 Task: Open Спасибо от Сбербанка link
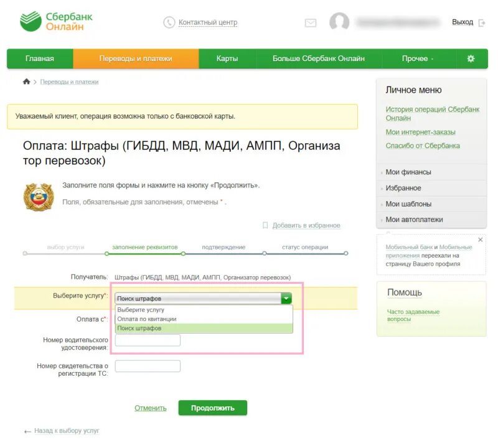click(x=423, y=146)
